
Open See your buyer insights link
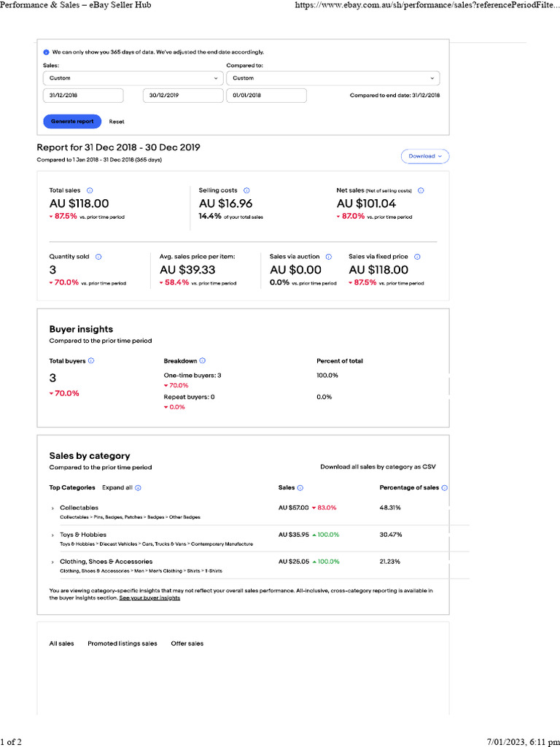tap(149, 598)
